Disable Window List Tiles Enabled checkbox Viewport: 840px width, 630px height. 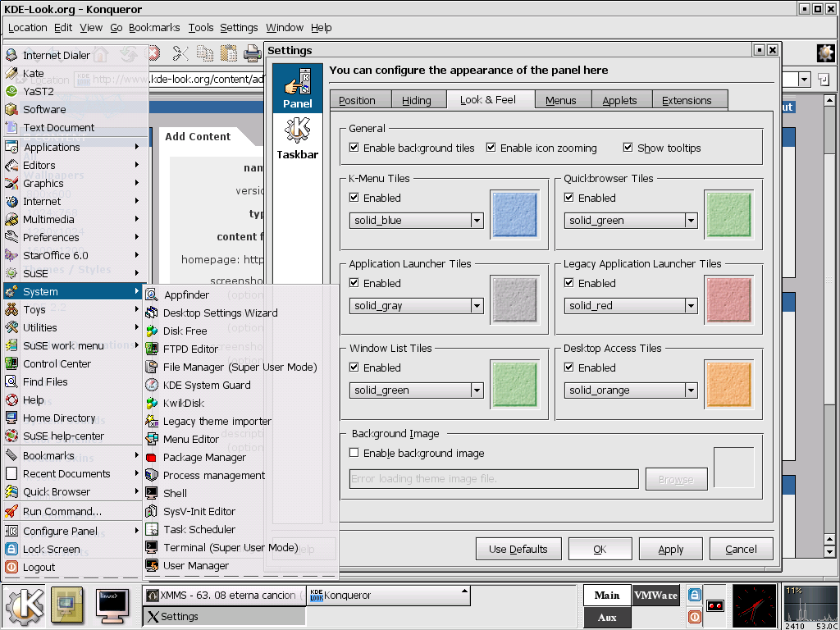click(354, 367)
